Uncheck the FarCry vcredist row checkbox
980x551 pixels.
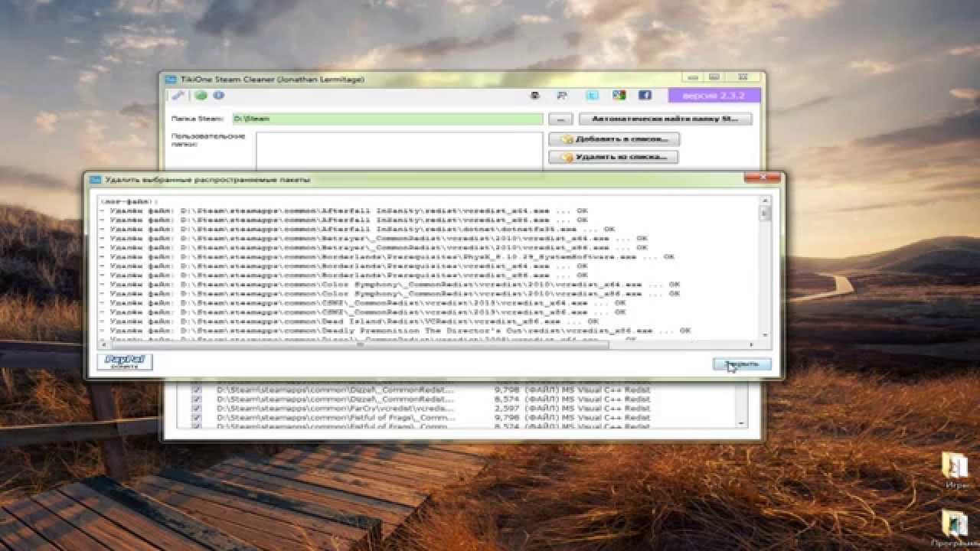197,409
